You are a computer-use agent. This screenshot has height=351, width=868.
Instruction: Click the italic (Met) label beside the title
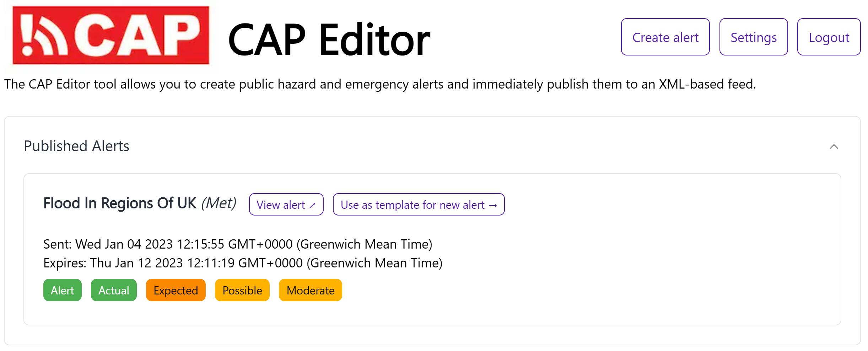(219, 203)
